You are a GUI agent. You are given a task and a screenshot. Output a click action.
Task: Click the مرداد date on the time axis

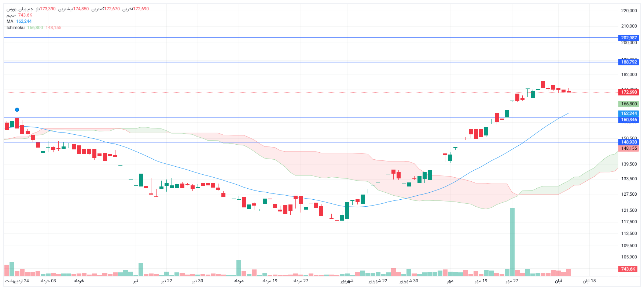click(239, 281)
